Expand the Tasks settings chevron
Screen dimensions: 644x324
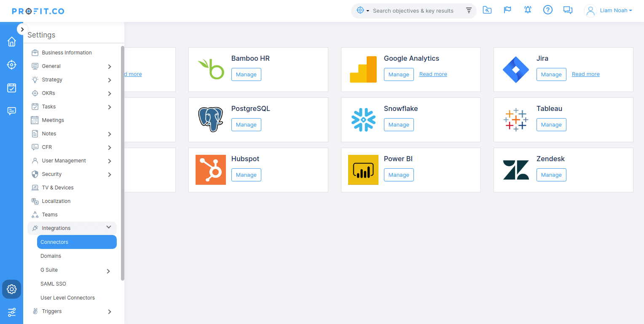point(110,107)
